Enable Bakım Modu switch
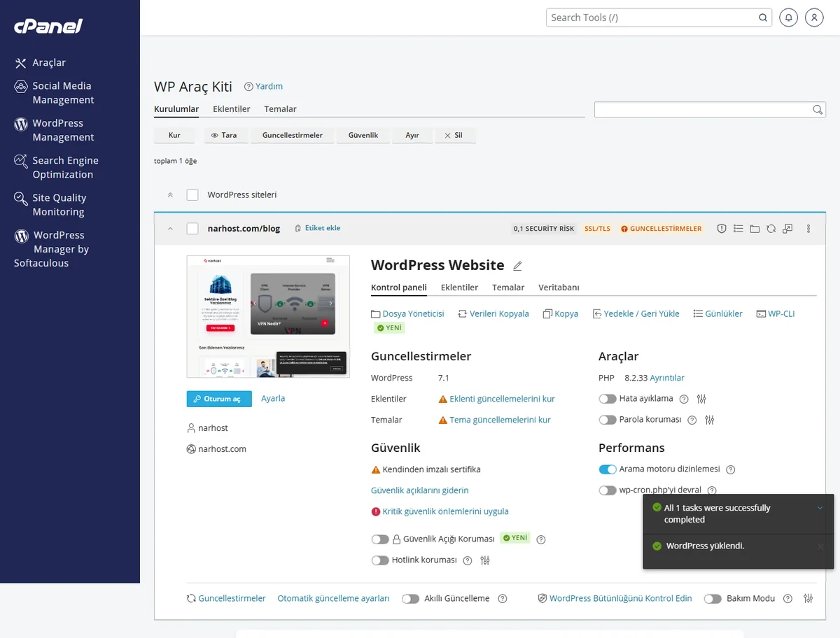The width and height of the screenshot is (840, 638). 713,599
